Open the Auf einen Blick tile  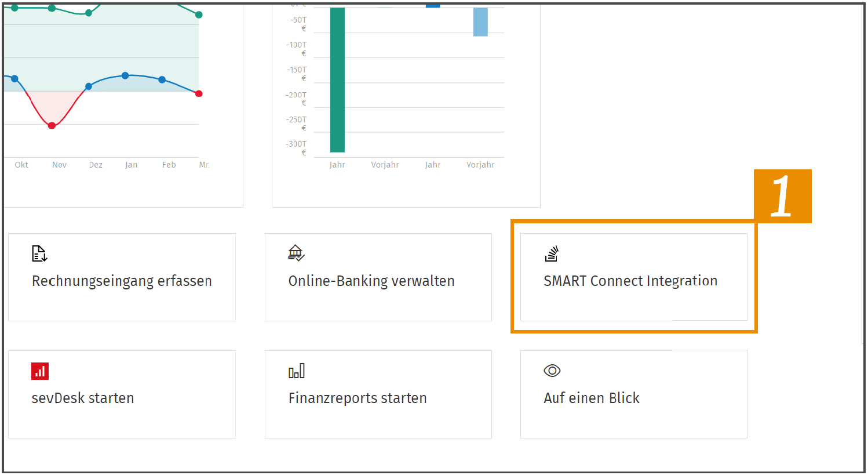[x=634, y=394]
